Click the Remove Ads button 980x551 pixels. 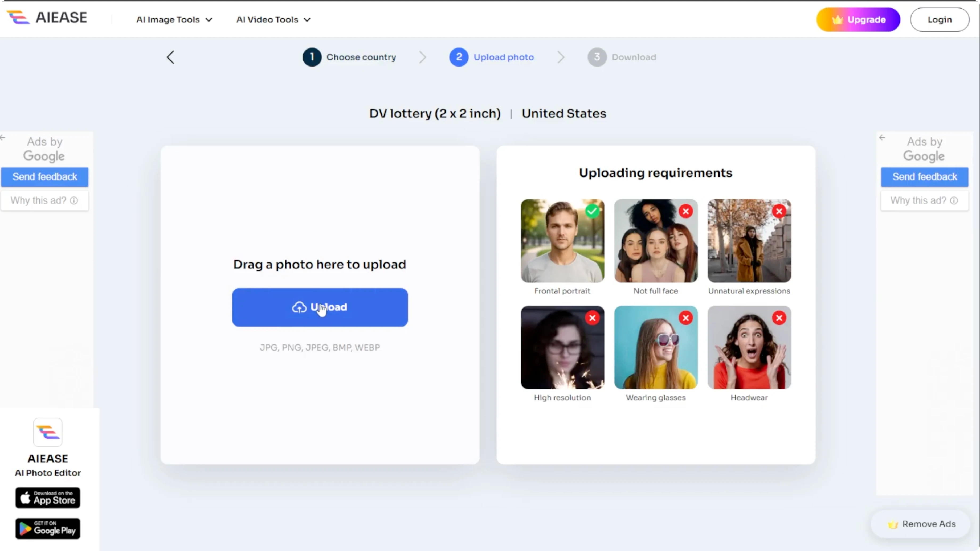point(921,524)
